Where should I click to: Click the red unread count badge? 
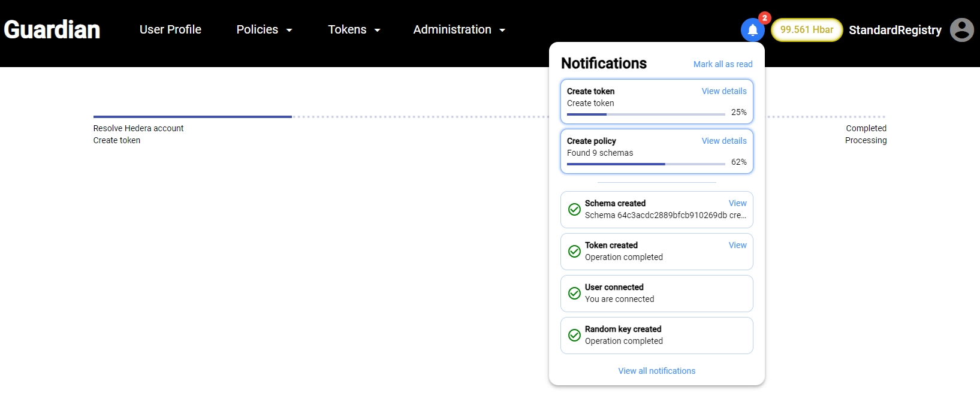pos(764,18)
